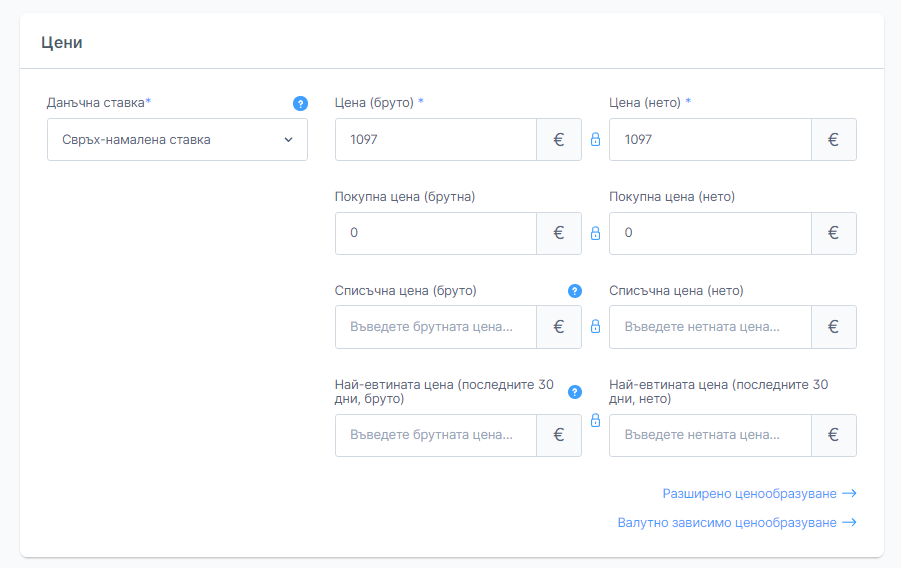
Task: Click euro symbol of Най-евтината цена (нето)
Action: click(x=833, y=435)
